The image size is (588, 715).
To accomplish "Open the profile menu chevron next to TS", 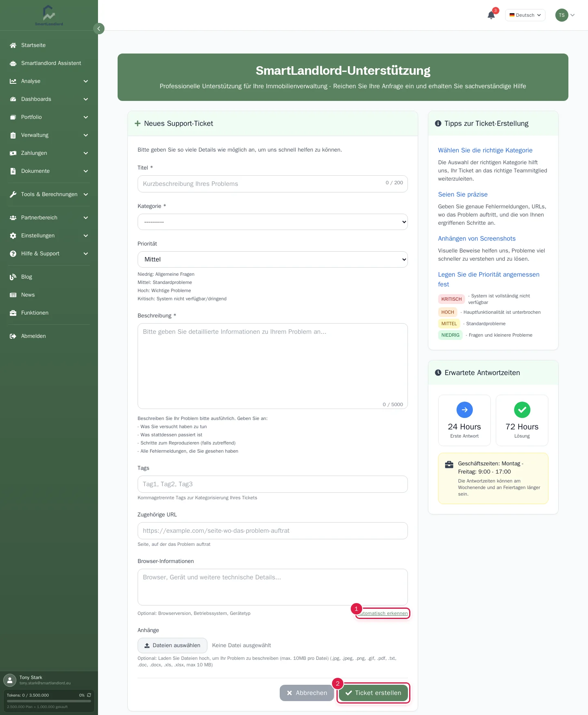I will coord(572,15).
